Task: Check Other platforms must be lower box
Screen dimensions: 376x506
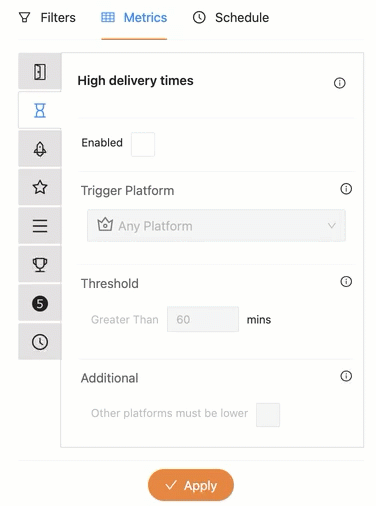Action: pos(268,415)
